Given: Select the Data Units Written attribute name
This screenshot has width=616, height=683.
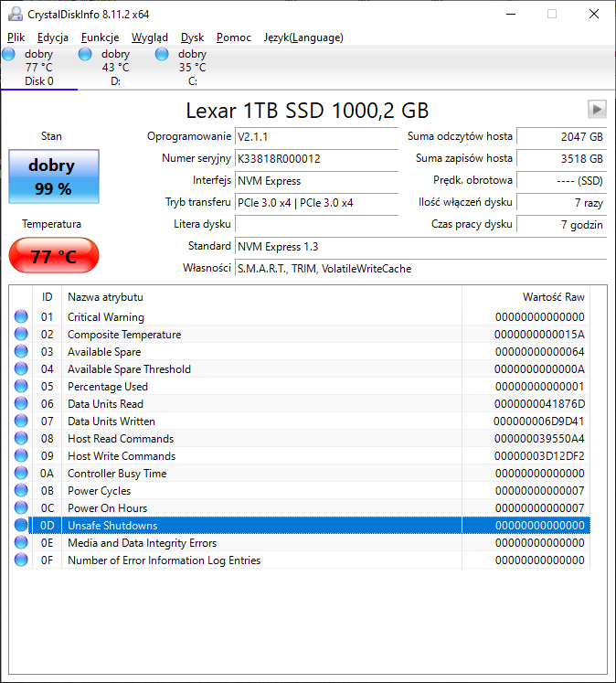Looking at the screenshot, I should (112, 422).
